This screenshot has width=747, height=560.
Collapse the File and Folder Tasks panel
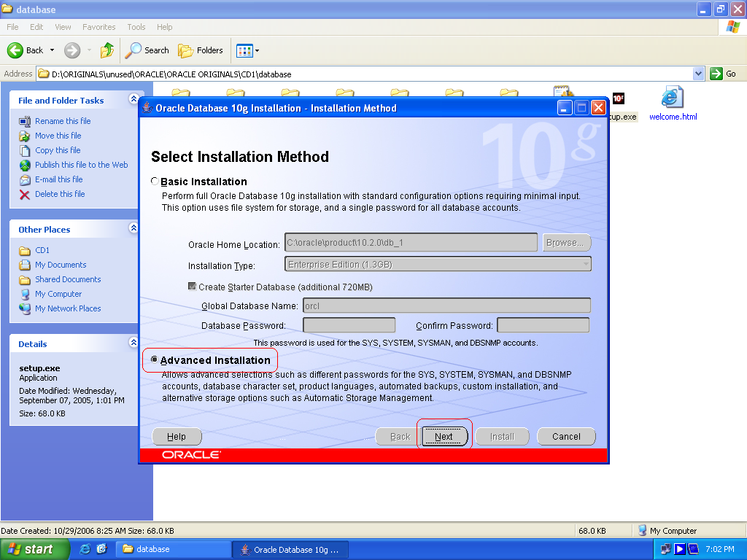[133, 99]
